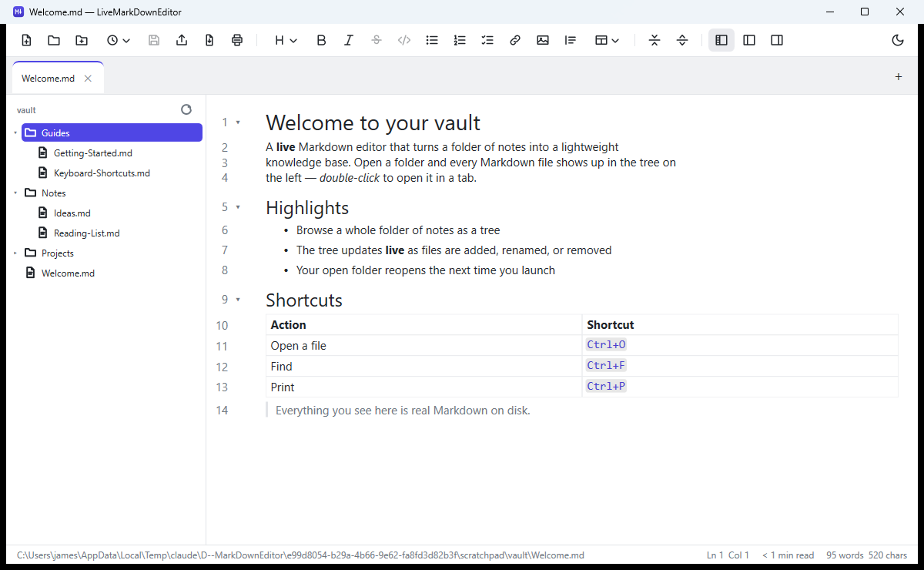
Task: Insert a numbered list
Action: (x=460, y=41)
